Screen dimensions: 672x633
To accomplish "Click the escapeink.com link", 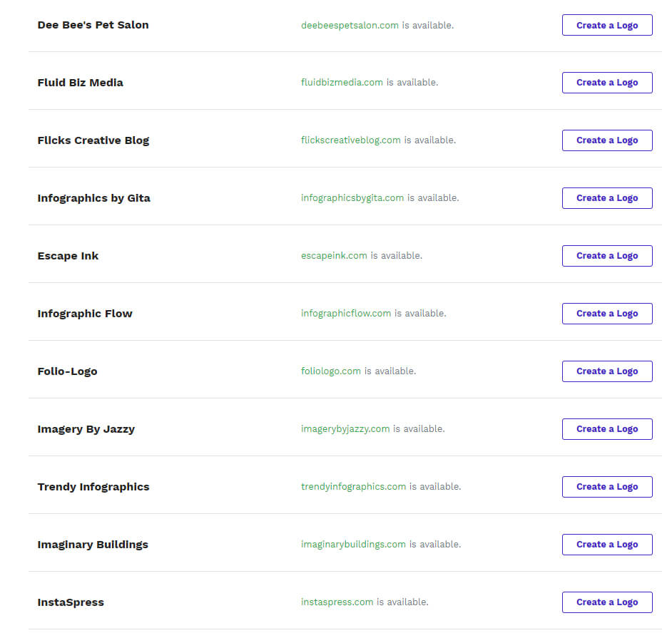I will point(334,256).
